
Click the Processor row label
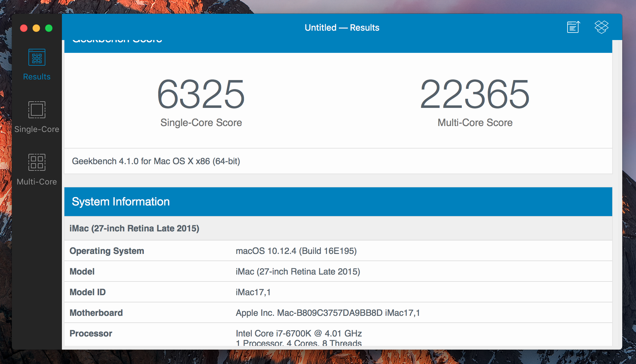point(91,333)
